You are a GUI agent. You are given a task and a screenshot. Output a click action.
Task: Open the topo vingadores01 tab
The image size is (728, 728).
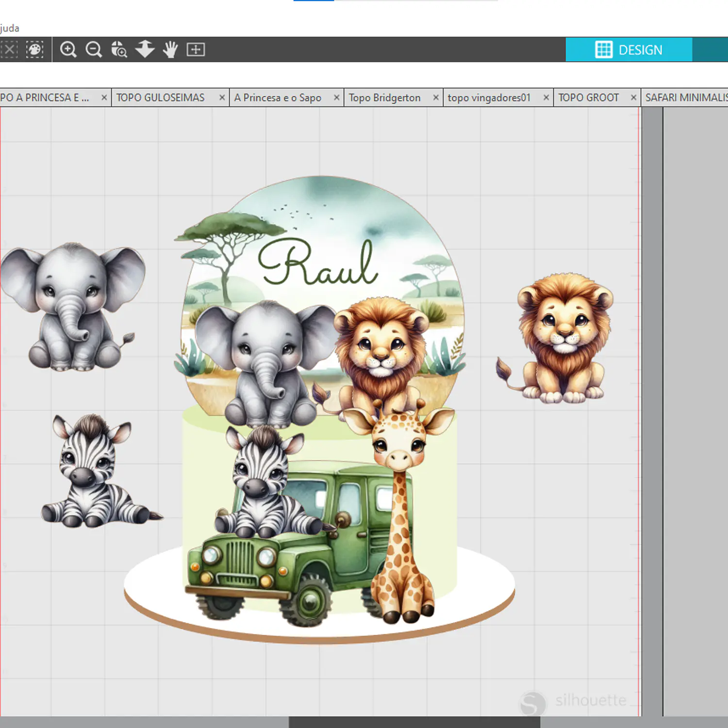(489, 98)
